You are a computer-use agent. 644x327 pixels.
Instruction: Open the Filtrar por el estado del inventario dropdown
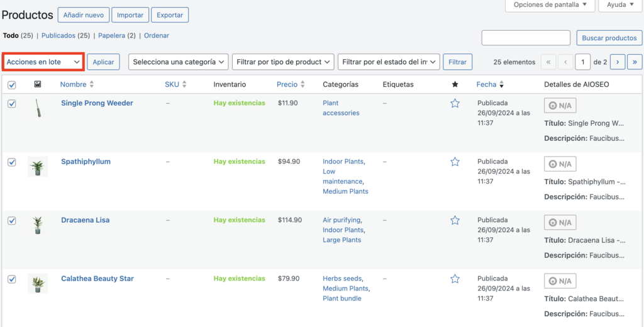389,62
